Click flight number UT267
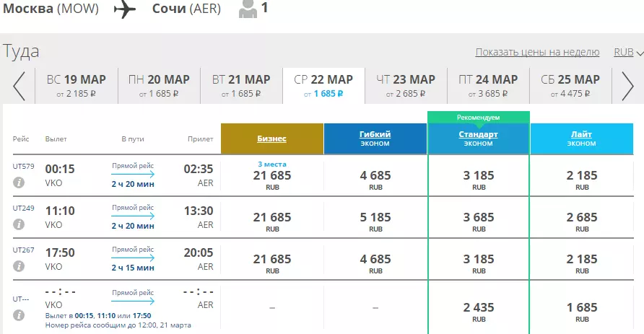Image resolution: width=644 pixels, height=334 pixels. tap(23, 250)
